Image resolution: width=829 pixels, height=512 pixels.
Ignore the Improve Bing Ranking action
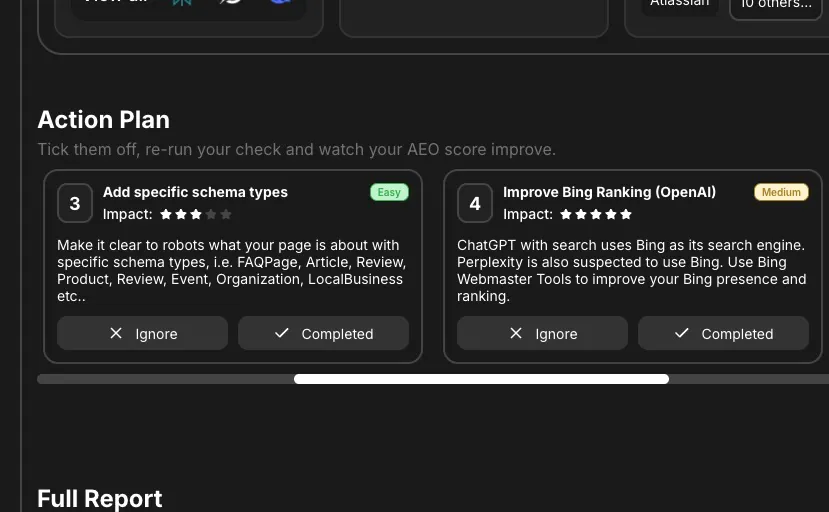click(542, 333)
